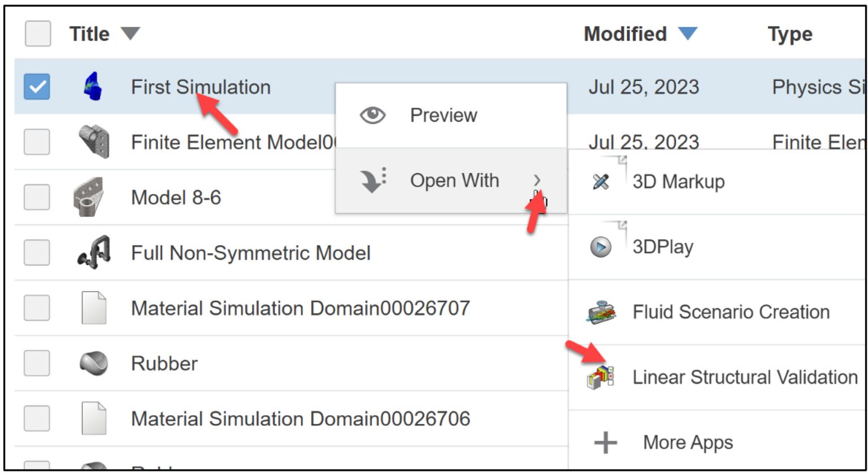Select all items via header checkbox

pos(37,34)
